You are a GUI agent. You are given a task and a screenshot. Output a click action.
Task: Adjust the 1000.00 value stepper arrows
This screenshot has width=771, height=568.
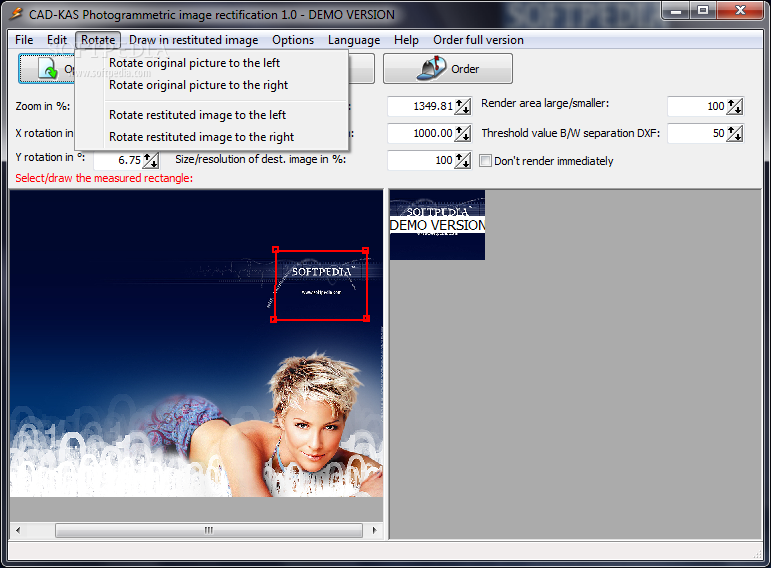463,133
